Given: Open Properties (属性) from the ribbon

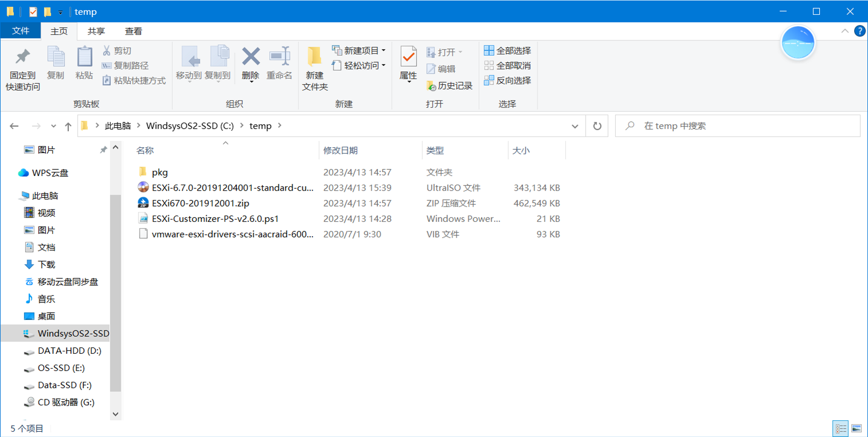Looking at the screenshot, I should 408,57.
